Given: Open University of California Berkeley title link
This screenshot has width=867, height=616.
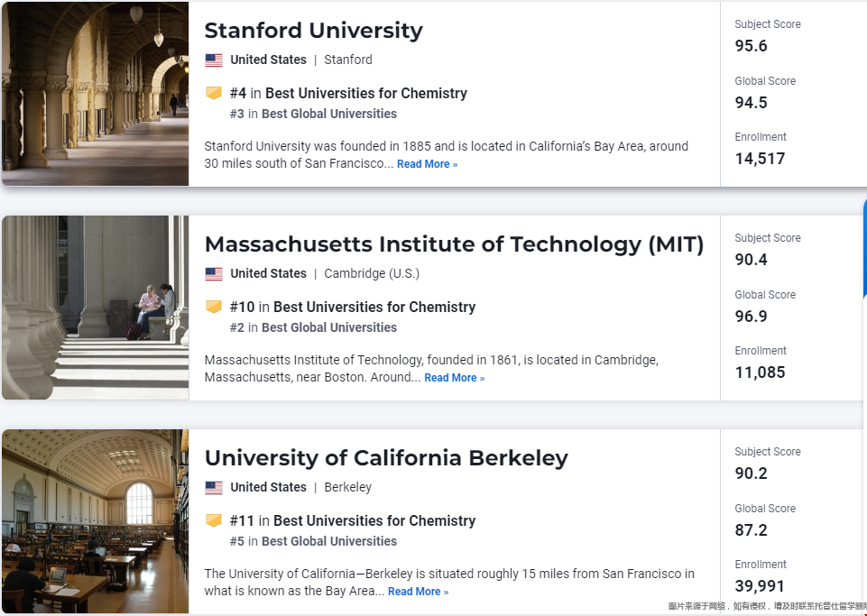Looking at the screenshot, I should [386, 458].
